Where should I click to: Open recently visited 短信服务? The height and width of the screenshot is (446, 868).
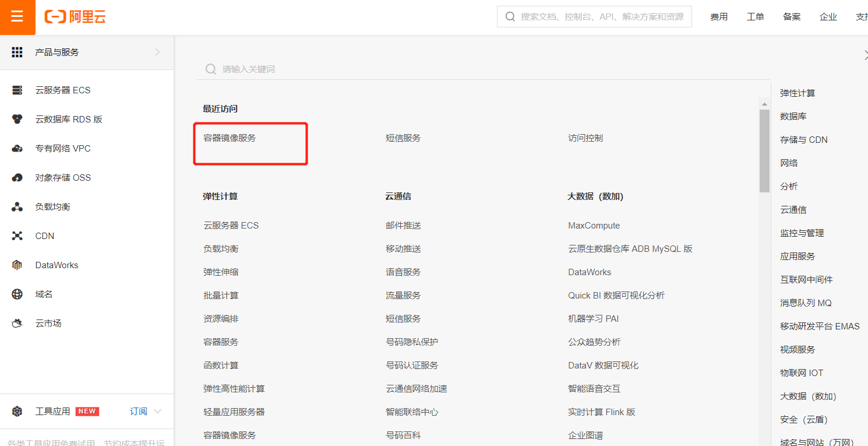[403, 138]
